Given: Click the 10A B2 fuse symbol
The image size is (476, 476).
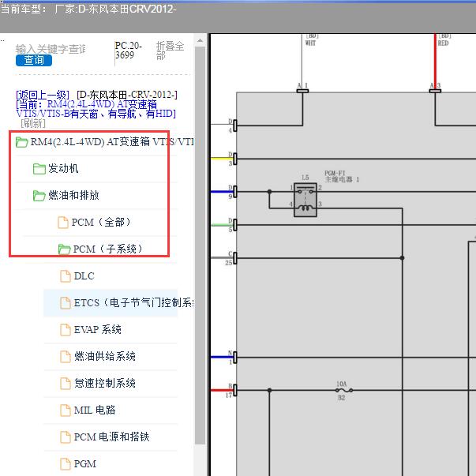Looking at the screenshot, I should 344,390.
